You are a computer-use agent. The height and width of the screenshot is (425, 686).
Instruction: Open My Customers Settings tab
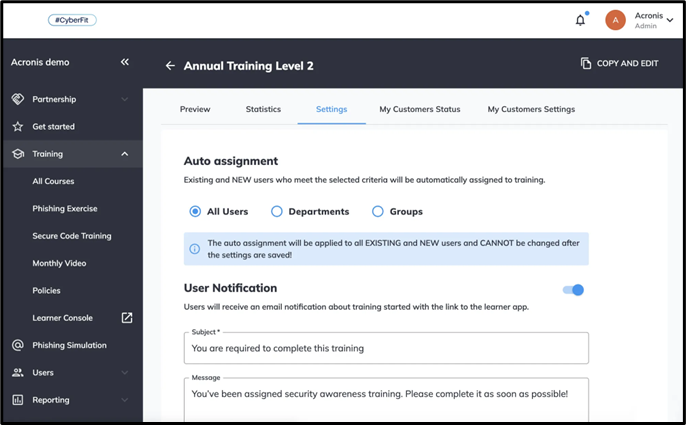pos(531,109)
